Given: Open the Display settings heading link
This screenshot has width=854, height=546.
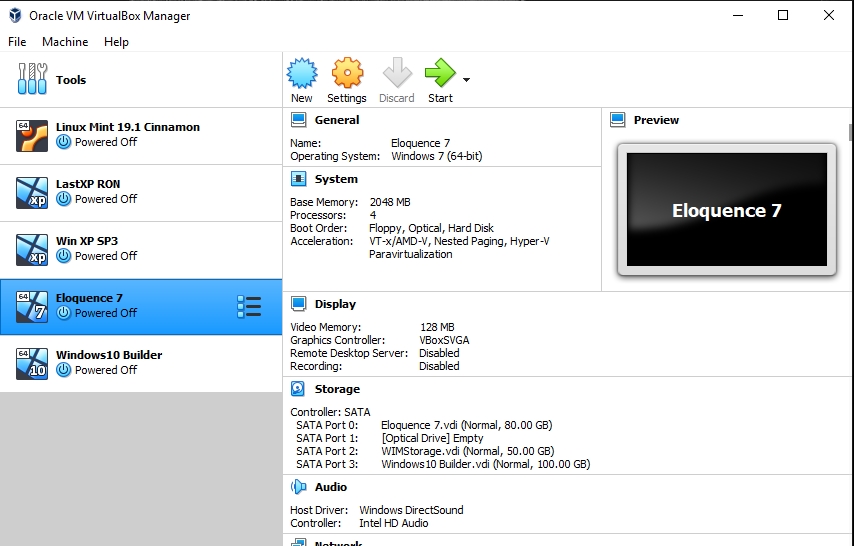Looking at the screenshot, I should (x=335, y=304).
